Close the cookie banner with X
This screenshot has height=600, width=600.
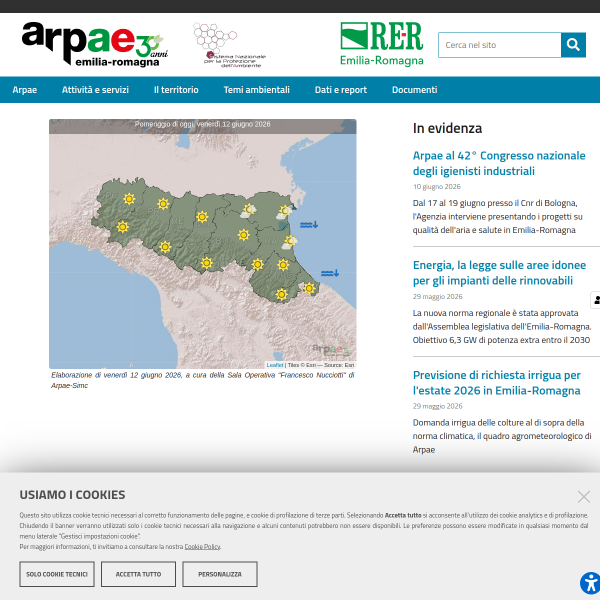(x=584, y=497)
